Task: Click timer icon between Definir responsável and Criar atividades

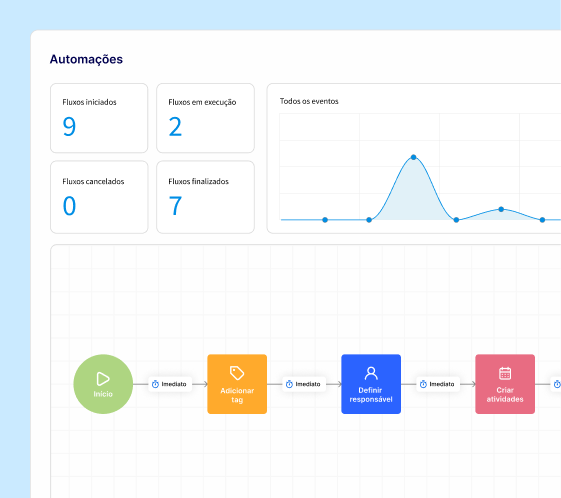Action: (423, 384)
